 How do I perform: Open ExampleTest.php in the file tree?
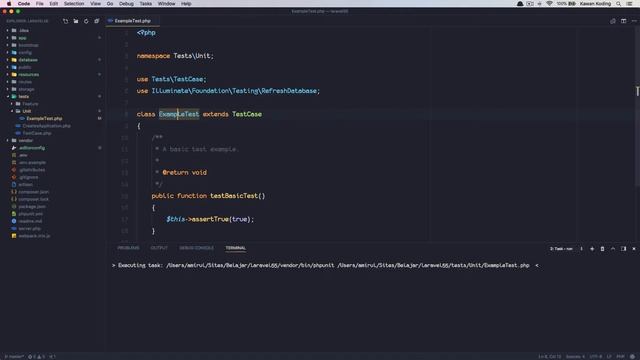tap(44, 119)
